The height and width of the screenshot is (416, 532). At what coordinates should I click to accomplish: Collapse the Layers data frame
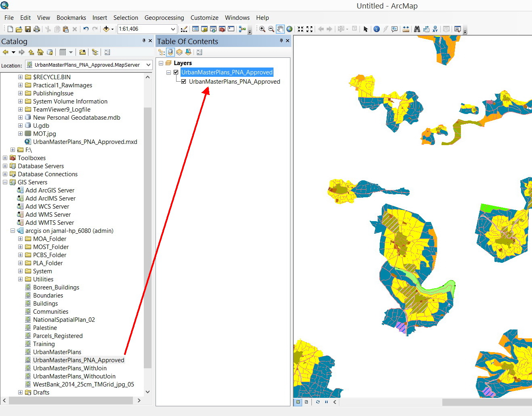[x=161, y=63]
